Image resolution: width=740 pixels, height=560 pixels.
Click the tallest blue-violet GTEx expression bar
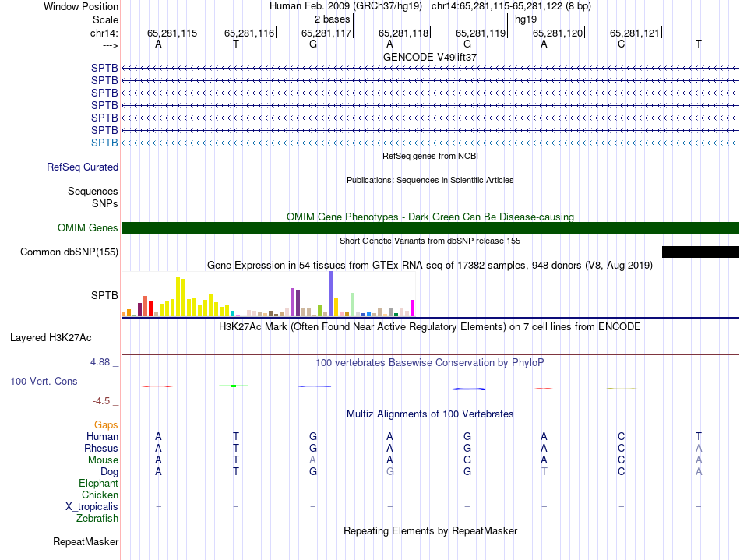tap(331, 294)
